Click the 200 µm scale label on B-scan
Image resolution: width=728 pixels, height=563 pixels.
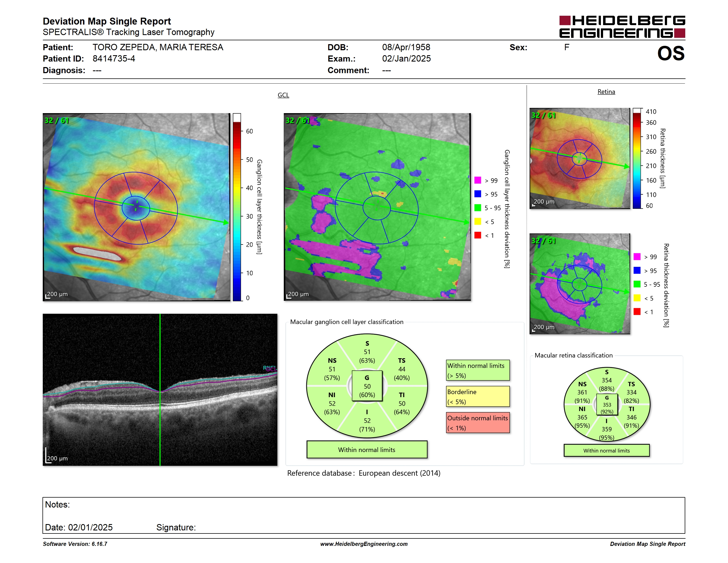57,458
